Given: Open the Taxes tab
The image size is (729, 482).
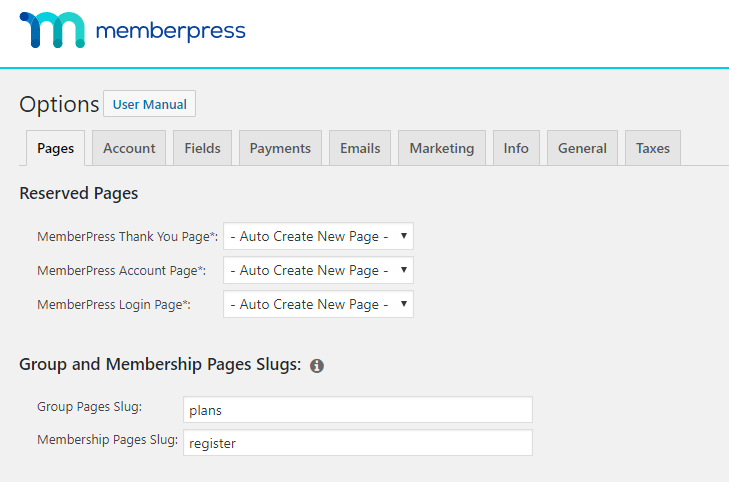Looking at the screenshot, I should click(653, 148).
